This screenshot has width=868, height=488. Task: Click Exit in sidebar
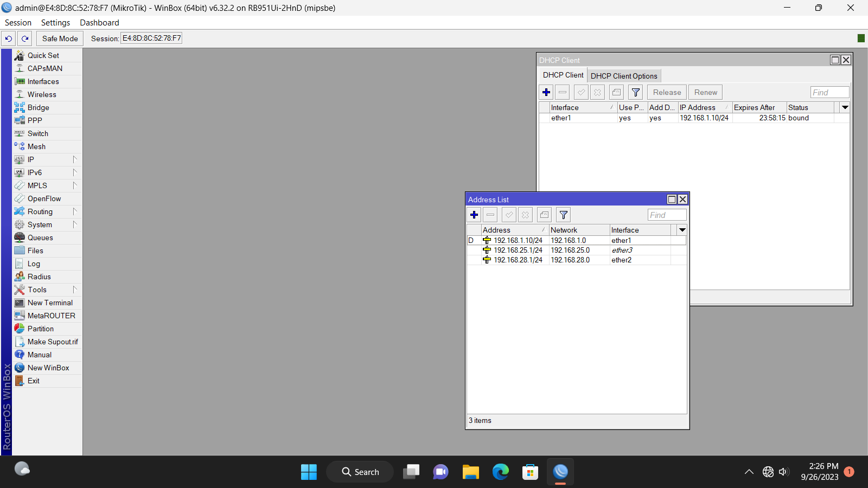[x=47, y=381]
